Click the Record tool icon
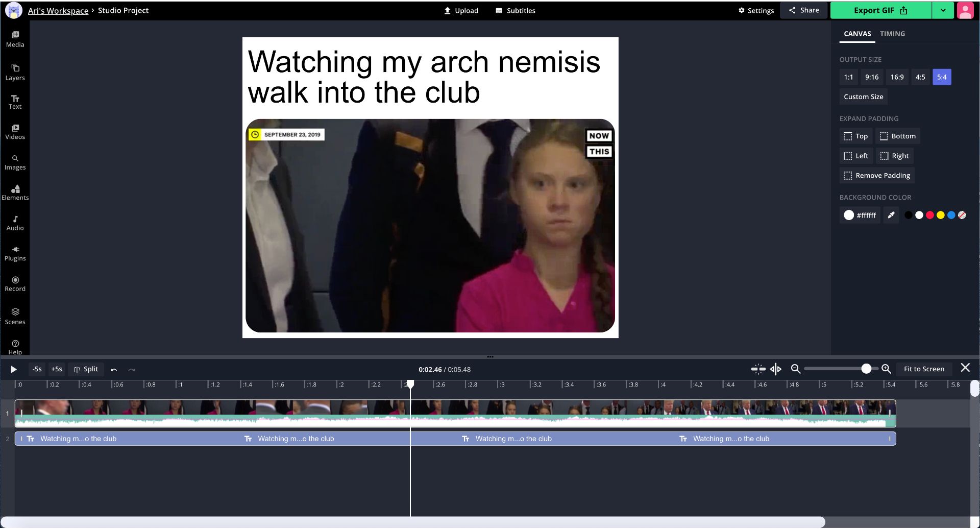 point(15,280)
